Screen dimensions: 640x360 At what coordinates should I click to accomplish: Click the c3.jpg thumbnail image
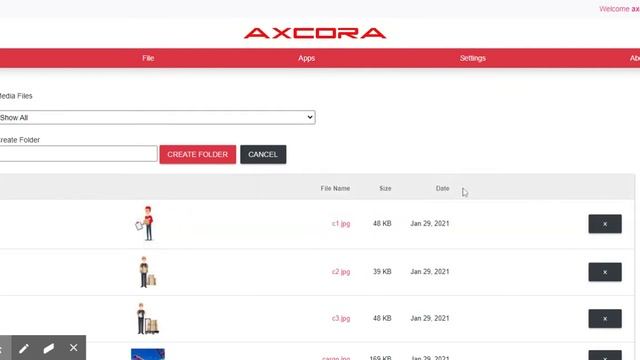[147, 318]
